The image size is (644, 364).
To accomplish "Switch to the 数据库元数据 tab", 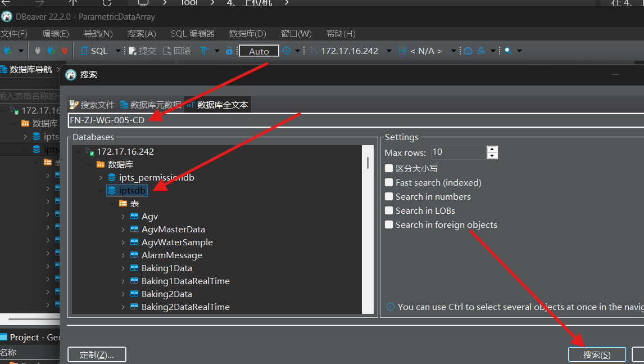I will [x=151, y=105].
